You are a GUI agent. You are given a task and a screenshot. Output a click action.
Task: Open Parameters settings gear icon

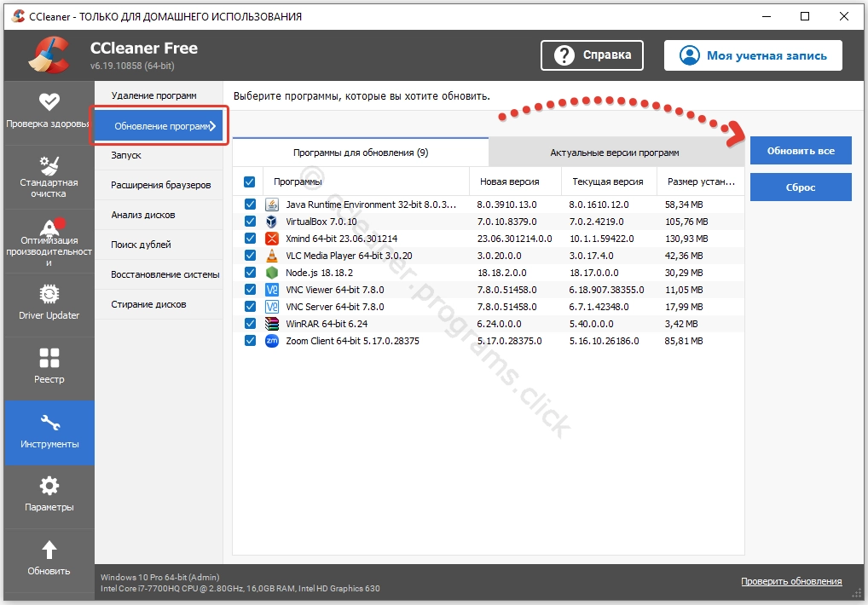(x=49, y=486)
